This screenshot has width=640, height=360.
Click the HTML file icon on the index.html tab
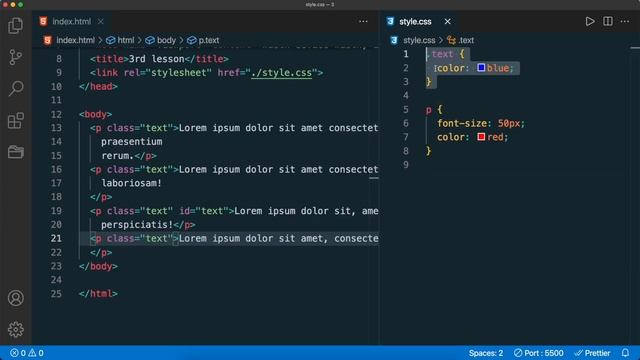pos(43,21)
